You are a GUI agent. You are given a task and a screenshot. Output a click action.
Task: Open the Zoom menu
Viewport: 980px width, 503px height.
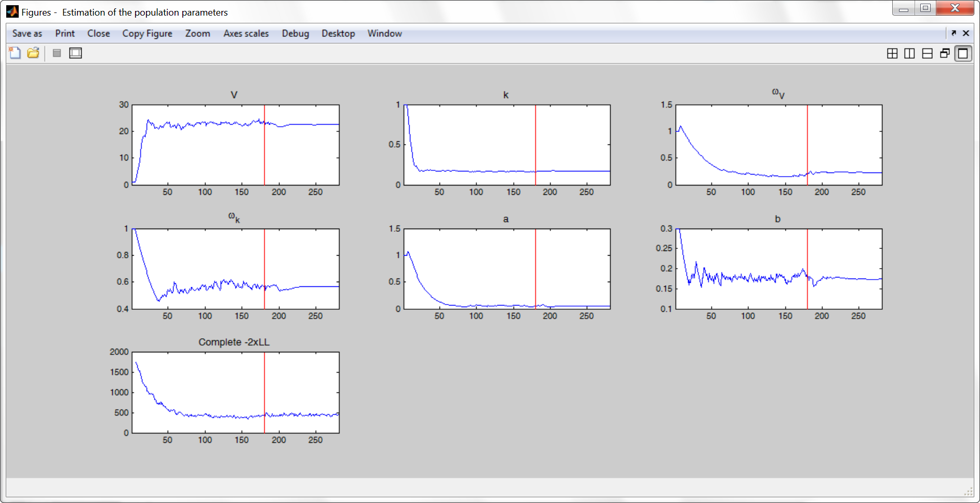click(x=197, y=33)
